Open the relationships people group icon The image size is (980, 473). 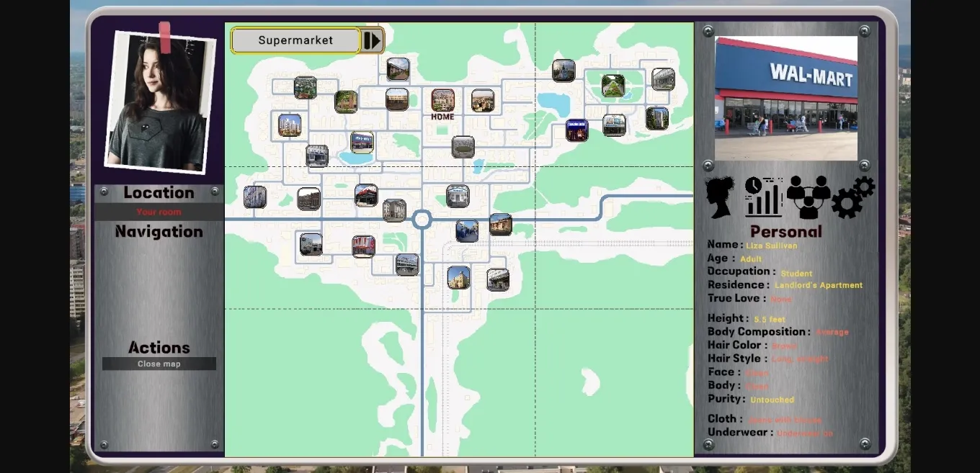[808, 197]
